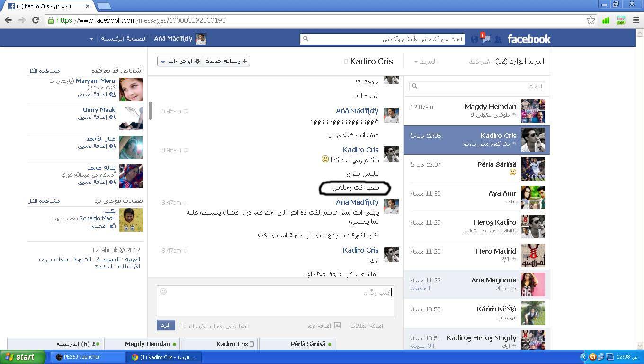Image resolution: width=644 pixels, height=364 pixels.
Task: Click Kadiro Cris name at 8:46am message
Action: point(360,150)
